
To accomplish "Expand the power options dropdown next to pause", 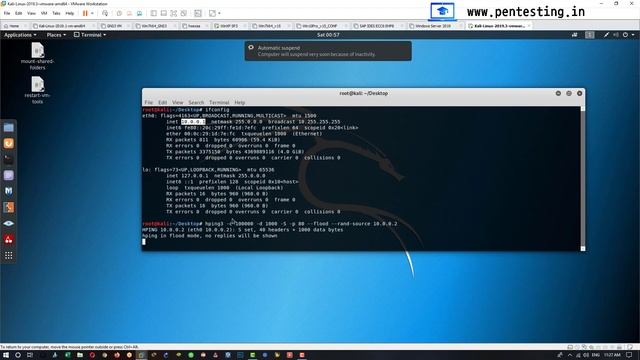I will (x=92, y=13).
